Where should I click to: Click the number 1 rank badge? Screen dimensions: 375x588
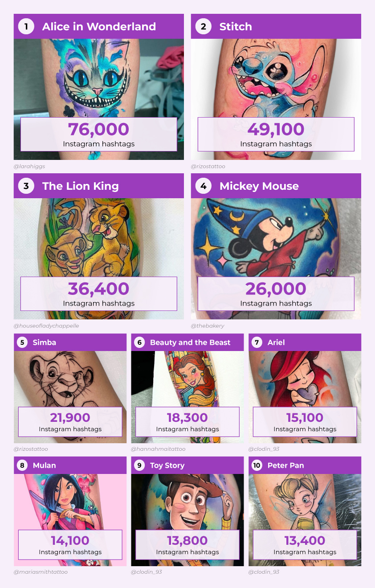pos(26,26)
